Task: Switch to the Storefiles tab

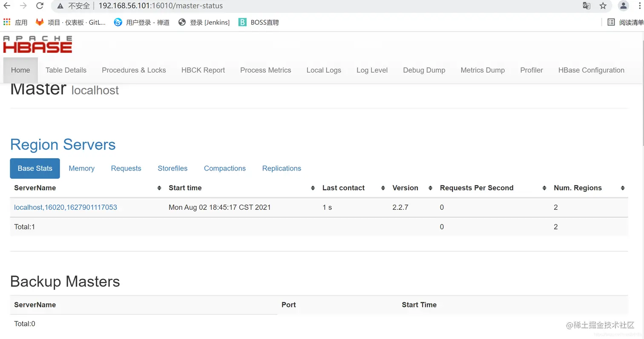Action: (172, 168)
